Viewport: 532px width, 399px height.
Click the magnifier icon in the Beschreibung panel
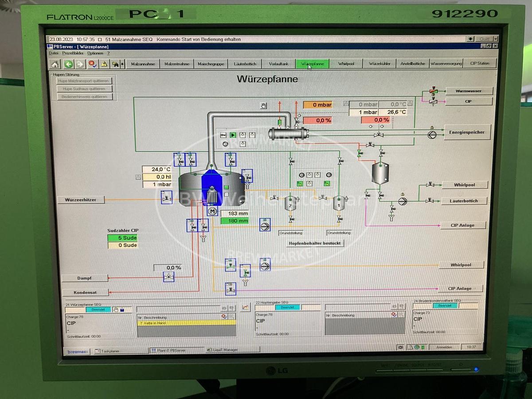click(x=231, y=316)
